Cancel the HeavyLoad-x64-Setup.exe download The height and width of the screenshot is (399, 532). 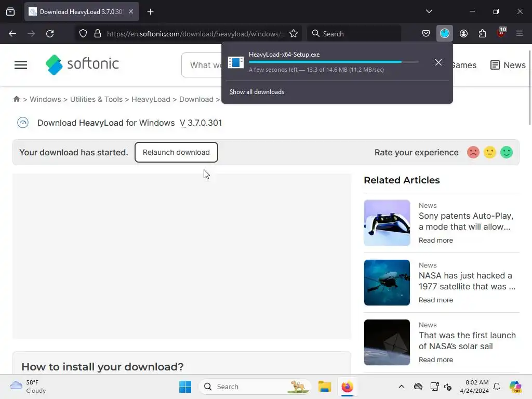(438, 62)
